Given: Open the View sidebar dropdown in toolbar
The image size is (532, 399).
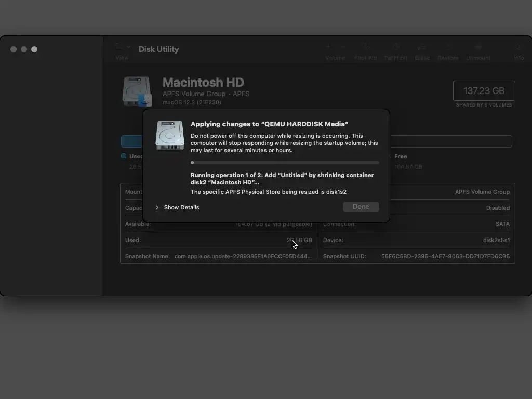Looking at the screenshot, I should pos(122,47).
